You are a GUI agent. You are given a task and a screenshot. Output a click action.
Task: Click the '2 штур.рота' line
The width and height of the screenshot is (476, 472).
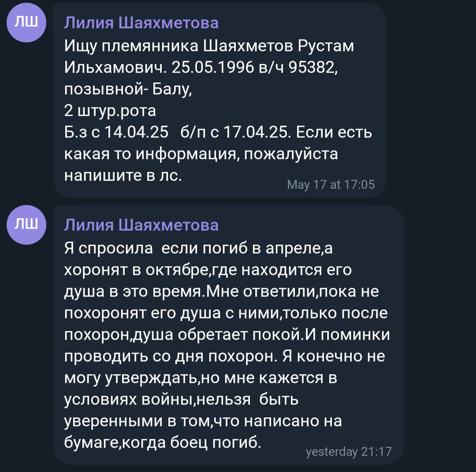click(110, 110)
